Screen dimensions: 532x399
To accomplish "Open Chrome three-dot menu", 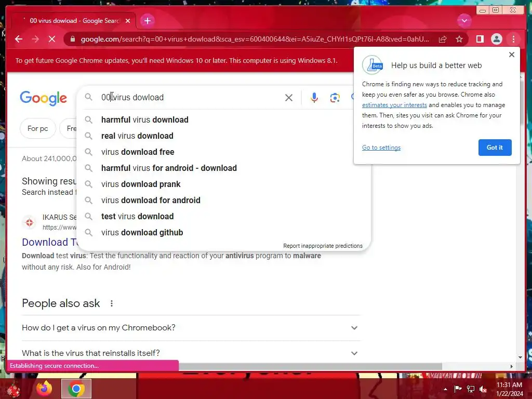I will point(513,39).
